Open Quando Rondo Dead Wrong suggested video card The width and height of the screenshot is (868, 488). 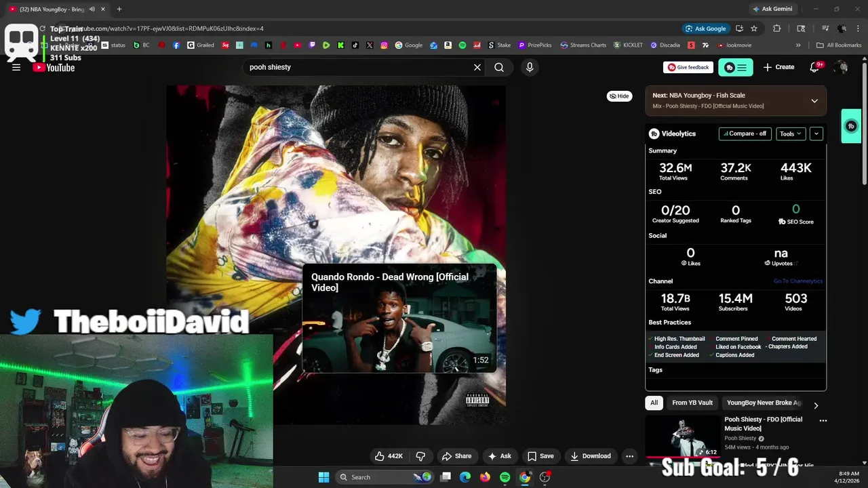tap(399, 319)
